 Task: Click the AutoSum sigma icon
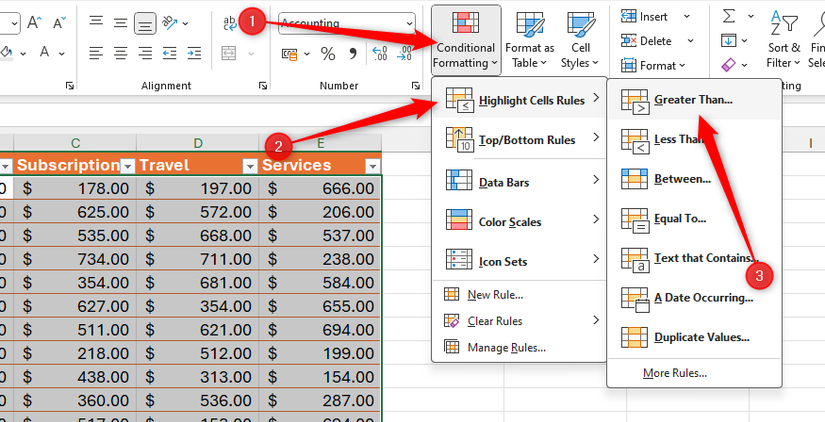pos(728,15)
